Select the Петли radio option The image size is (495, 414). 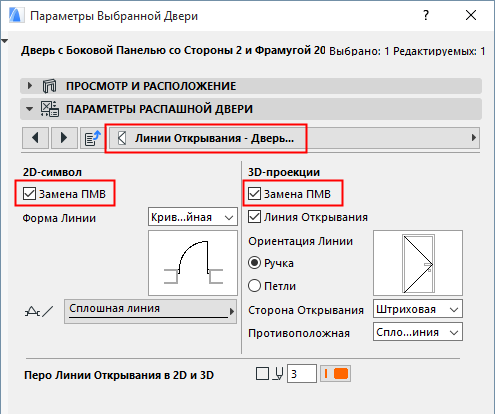tap(254, 286)
